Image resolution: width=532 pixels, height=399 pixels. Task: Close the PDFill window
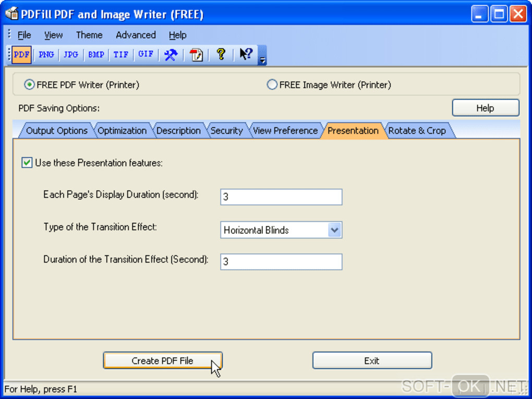tap(518, 14)
